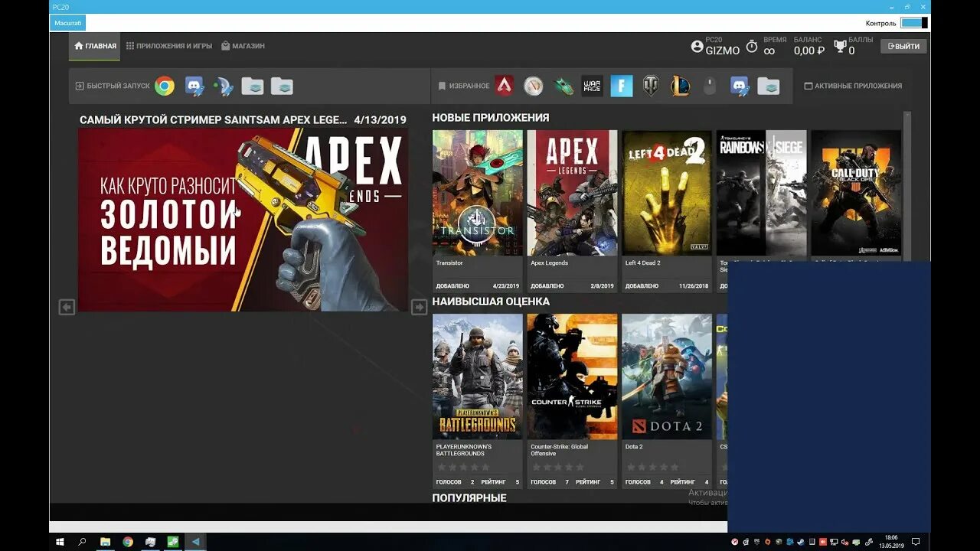980x551 pixels.
Task: Open the Магазин tab
Action: pyautogui.click(x=243, y=46)
